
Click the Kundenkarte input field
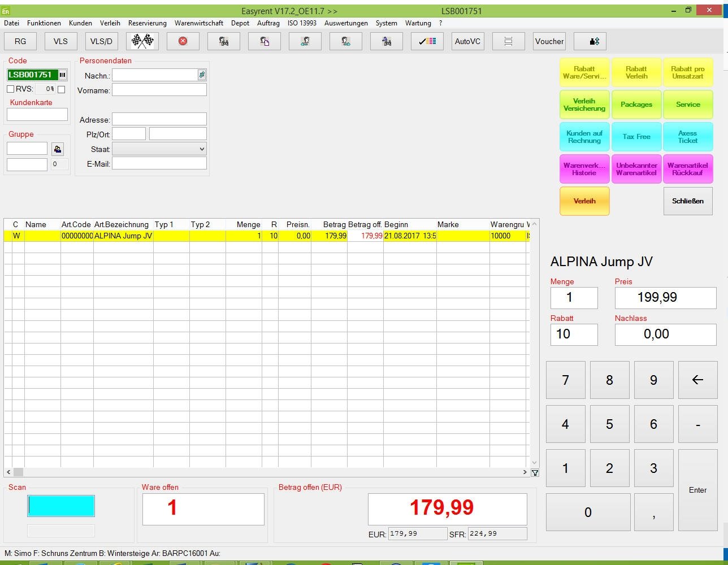pyautogui.click(x=37, y=115)
